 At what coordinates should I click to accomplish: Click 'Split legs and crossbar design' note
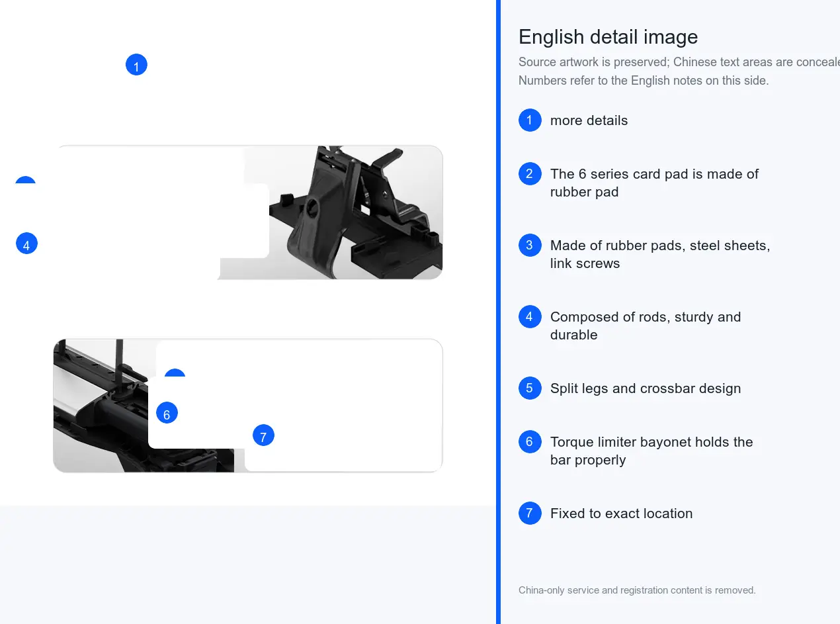pos(646,388)
